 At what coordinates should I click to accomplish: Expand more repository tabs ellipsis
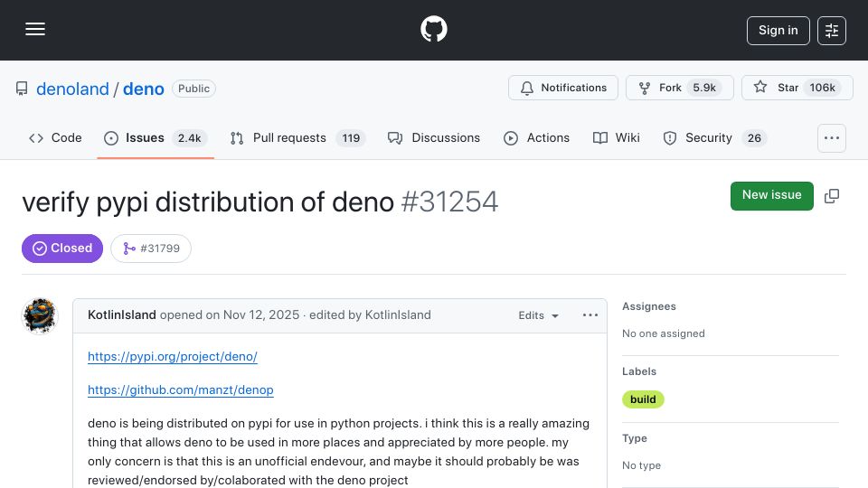(832, 138)
